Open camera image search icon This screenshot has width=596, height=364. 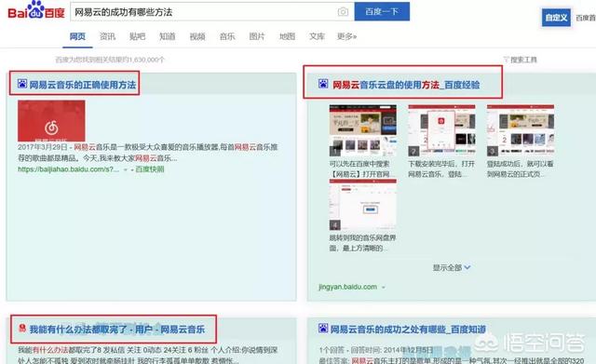tap(343, 12)
